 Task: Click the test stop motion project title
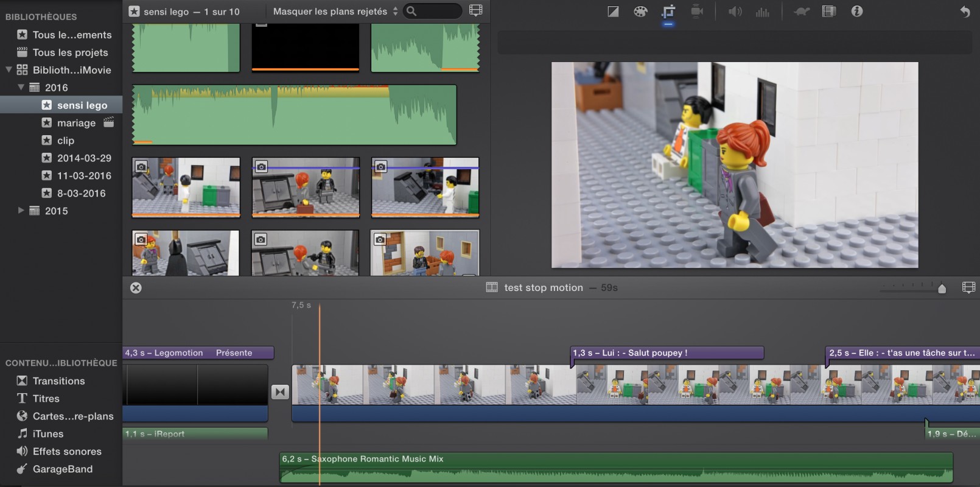544,288
